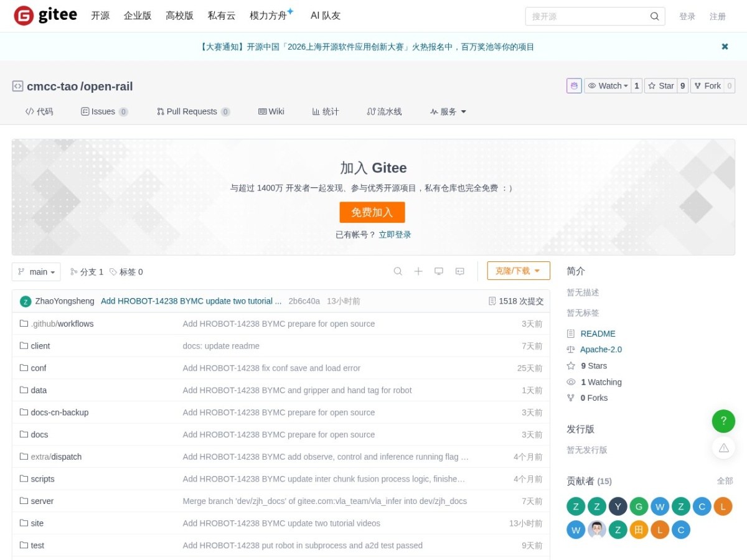Image resolution: width=747 pixels, height=560 pixels.
Task: Click the warning triangle report icon
Action: pyautogui.click(x=723, y=447)
